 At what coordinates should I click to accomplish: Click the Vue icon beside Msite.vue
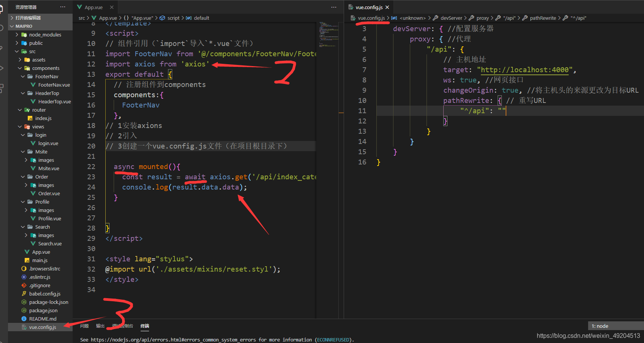[33, 168]
